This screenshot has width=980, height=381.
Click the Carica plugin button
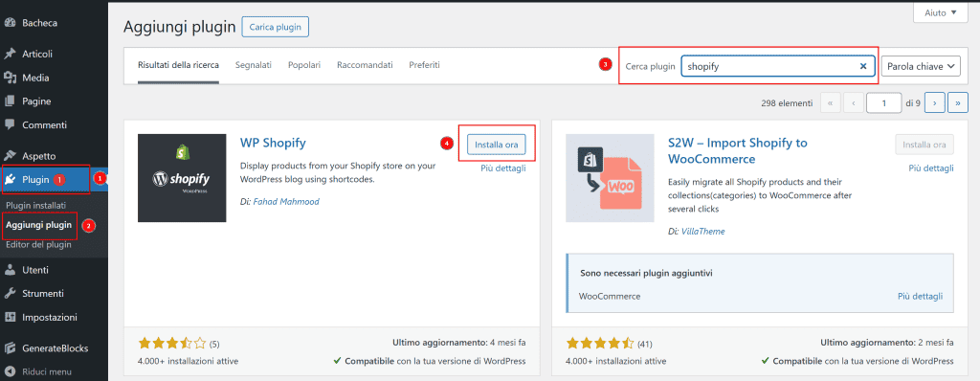pyautogui.click(x=275, y=27)
